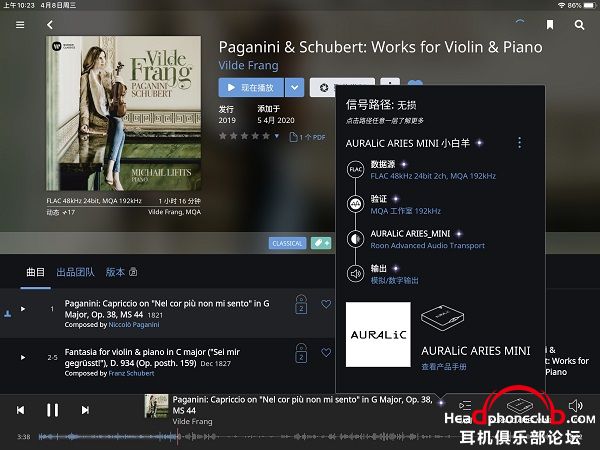Screen dimensions: 600x450
Task: Skip to next track
Action: [x=85, y=410]
